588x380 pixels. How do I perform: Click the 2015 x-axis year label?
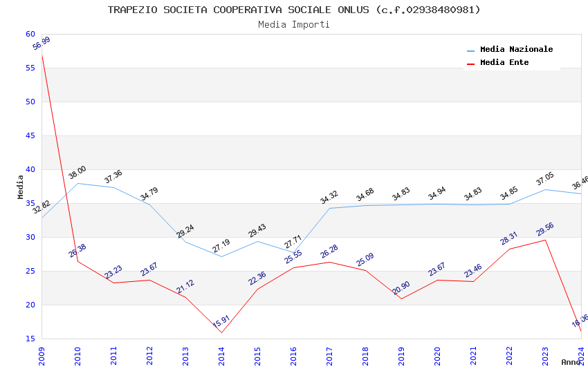pyautogui.click(x=257, y=356)
